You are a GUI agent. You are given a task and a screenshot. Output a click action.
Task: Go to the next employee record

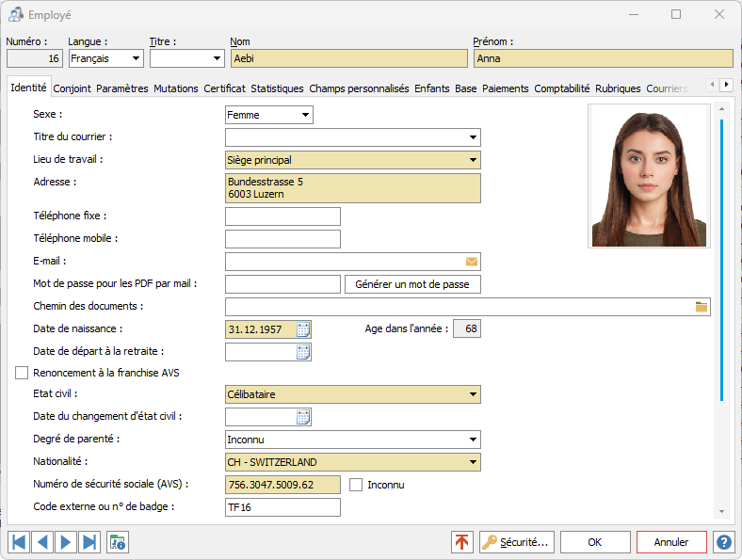pos(66,542)
